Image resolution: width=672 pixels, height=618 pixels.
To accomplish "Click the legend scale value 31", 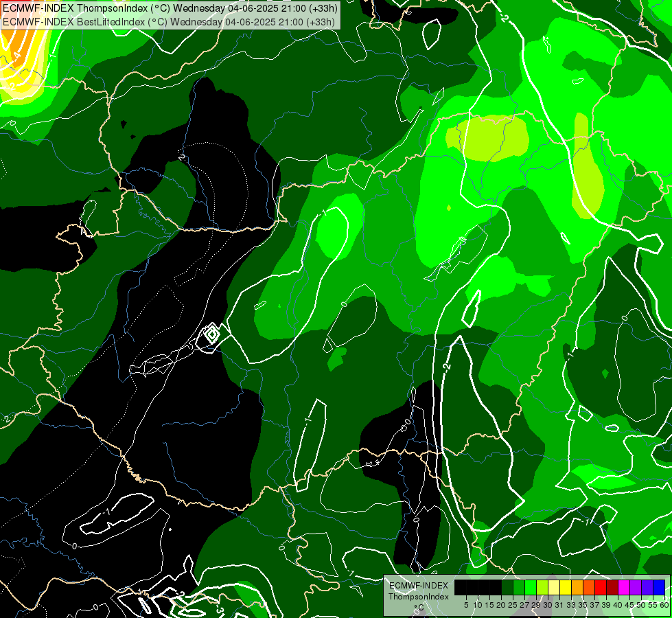I will tap(559, 605).
